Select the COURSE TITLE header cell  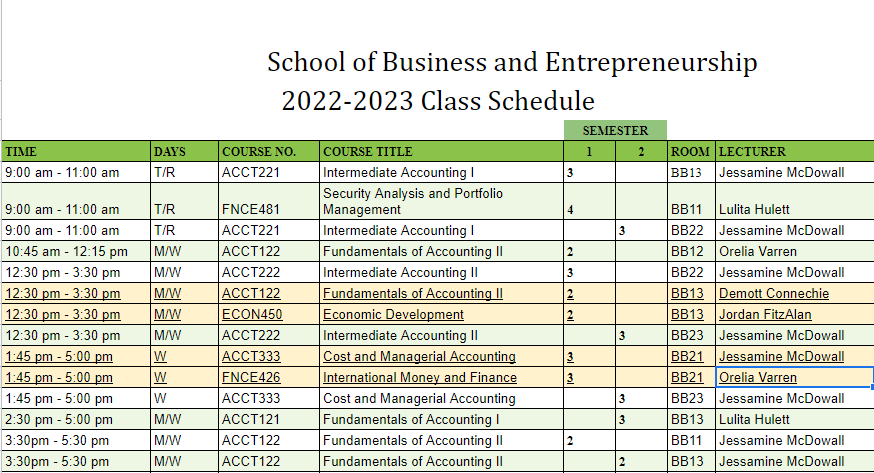tap(441, 152)
